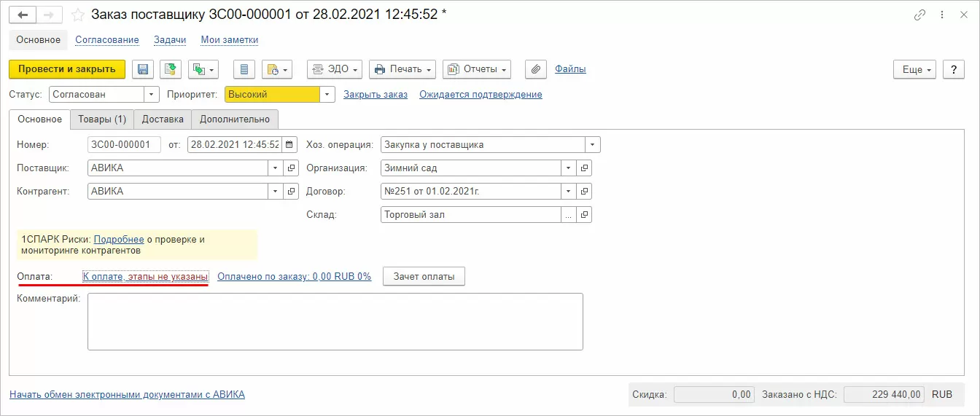Image resolution: width=980 pixels, height=416 pixels.
Task: Open the Еще menu
Action: pos(915,69)
